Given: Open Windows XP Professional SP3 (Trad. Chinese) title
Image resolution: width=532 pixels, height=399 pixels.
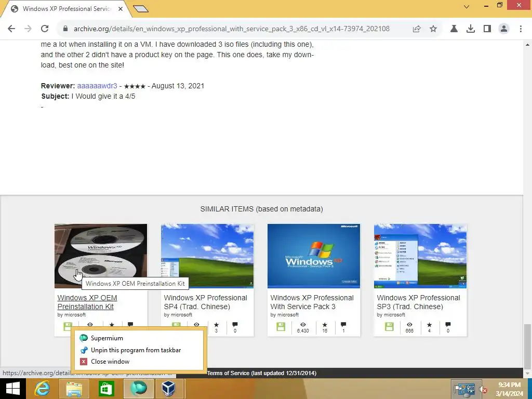Looking at the screenshot, I should point(418,302).
